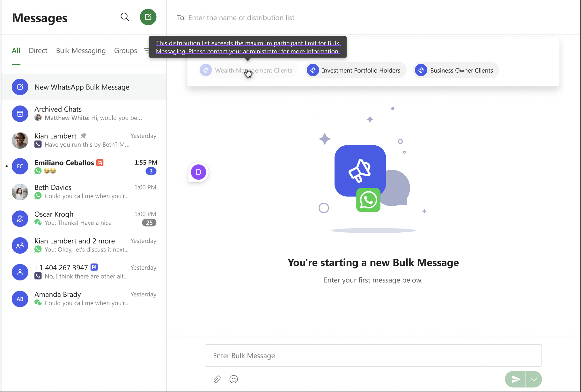Open Amanda Brady conversation
This screenshot has width=581, height=392.
click(x=84, y=299)
